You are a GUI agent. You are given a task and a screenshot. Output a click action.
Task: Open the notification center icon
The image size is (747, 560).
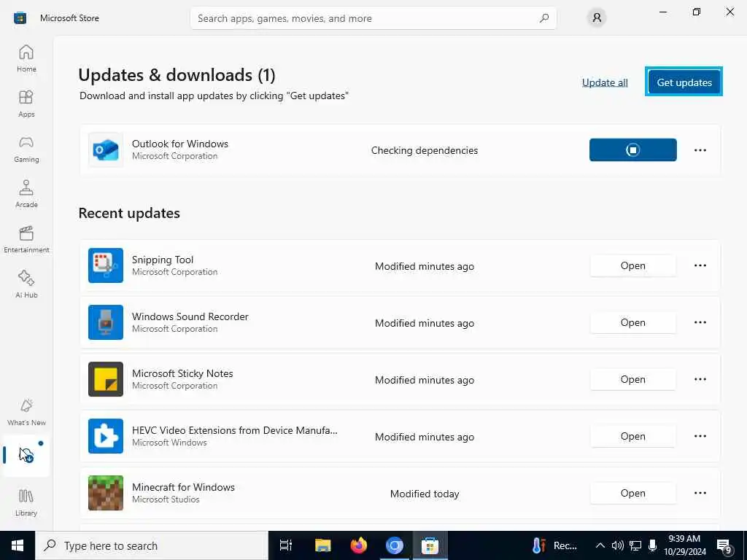click(724, 546)
